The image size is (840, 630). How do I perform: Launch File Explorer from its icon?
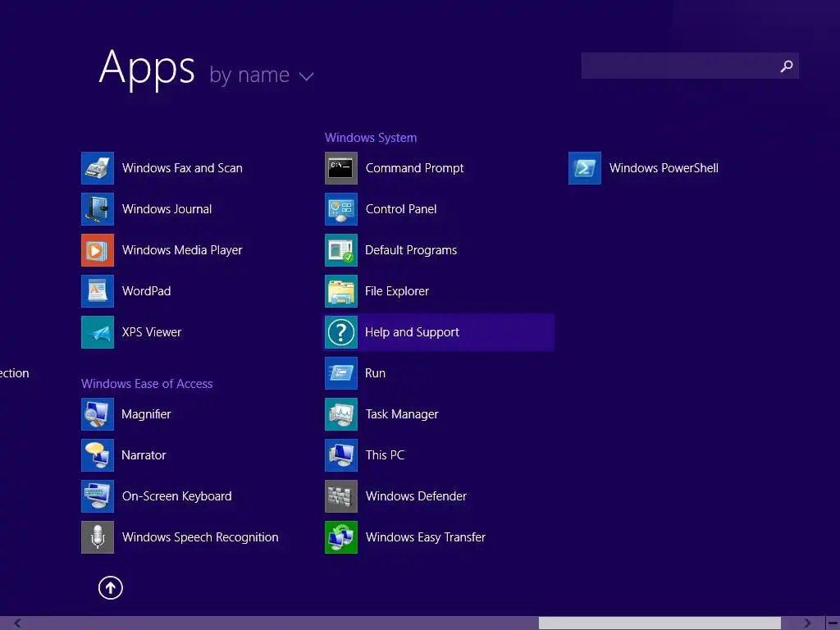341,291
